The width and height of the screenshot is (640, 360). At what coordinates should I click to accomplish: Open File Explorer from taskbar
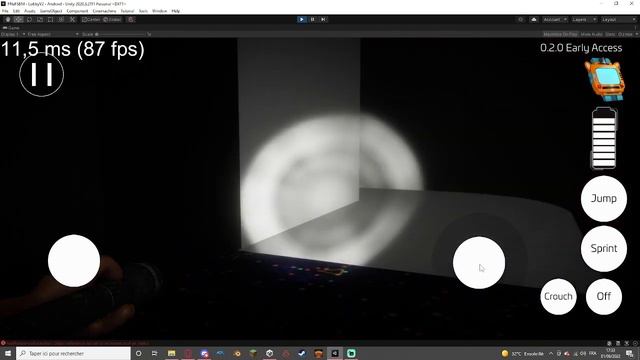pos(171,353)
